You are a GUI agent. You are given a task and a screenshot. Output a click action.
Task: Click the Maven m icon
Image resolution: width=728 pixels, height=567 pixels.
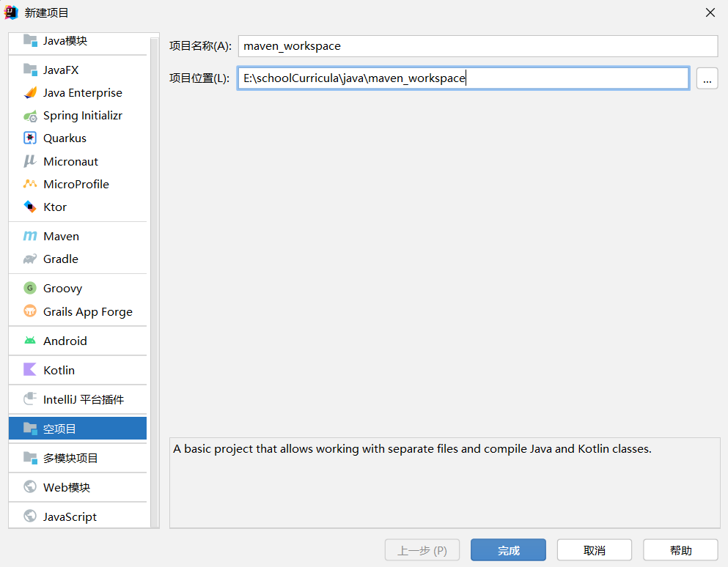pyautogui.click(x=30, y=236)
